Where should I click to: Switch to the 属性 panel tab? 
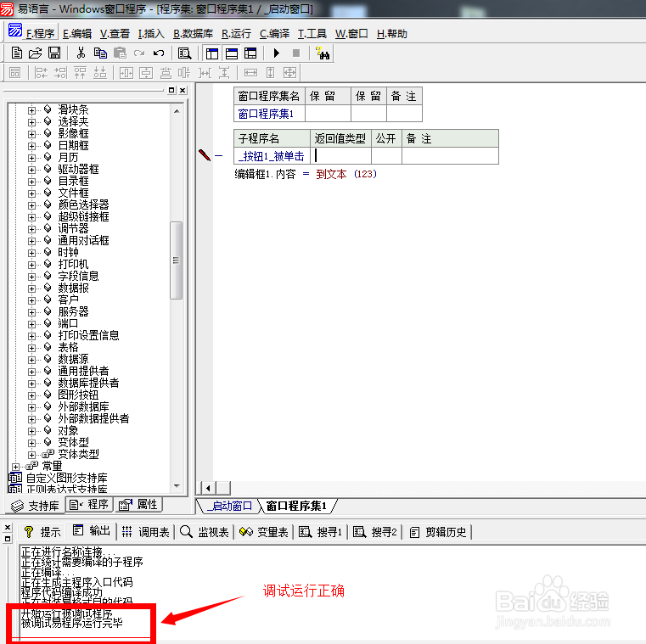(x=138, y=504)
